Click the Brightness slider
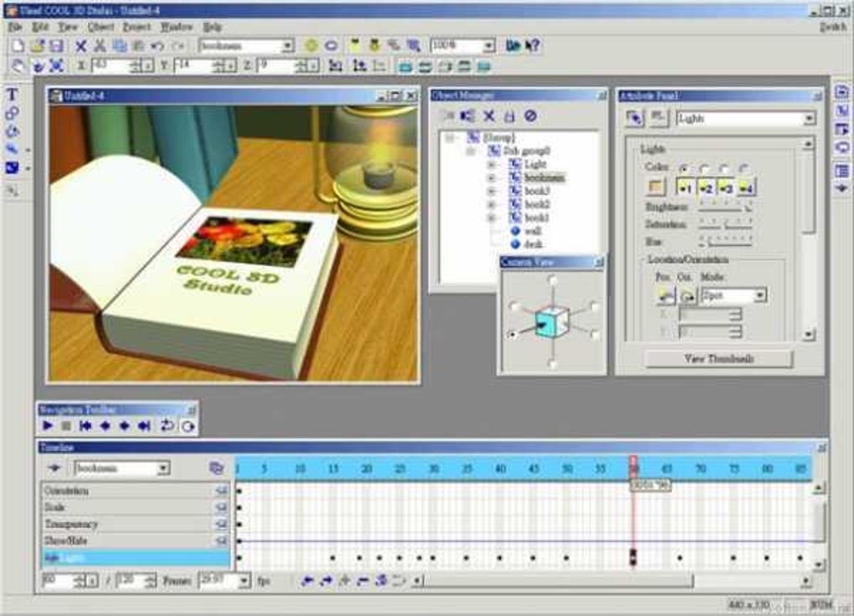854x616 pixels. coord(725,207)
